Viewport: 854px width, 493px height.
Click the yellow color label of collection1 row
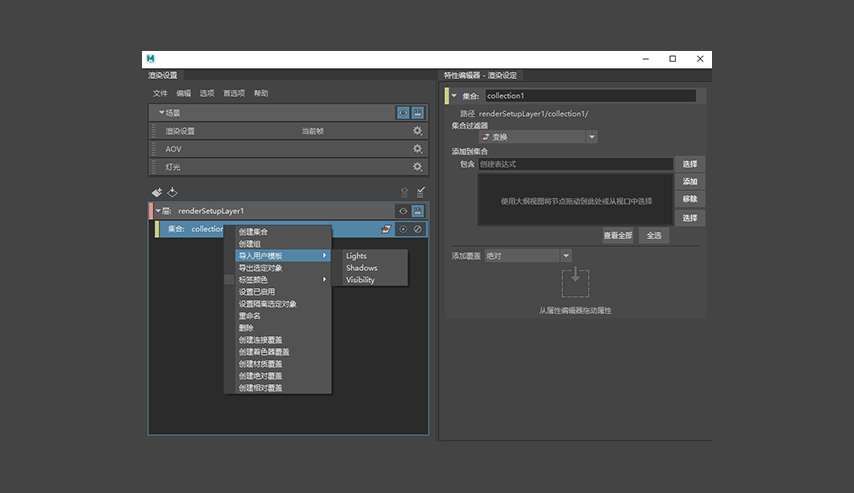157,229
